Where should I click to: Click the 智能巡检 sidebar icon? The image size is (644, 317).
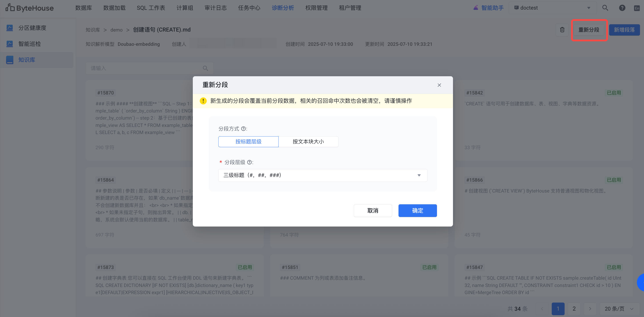point(10,44)
